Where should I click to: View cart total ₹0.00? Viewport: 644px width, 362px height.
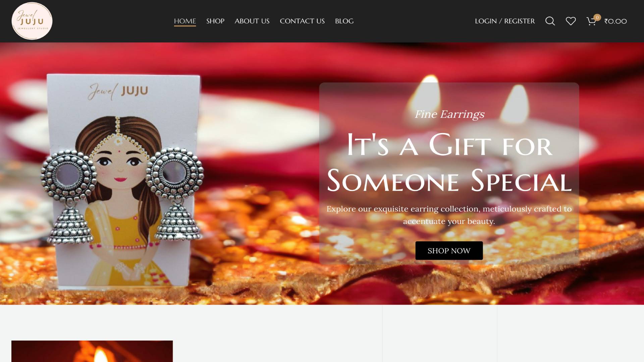pyautogui.click(x=615, y=21)
